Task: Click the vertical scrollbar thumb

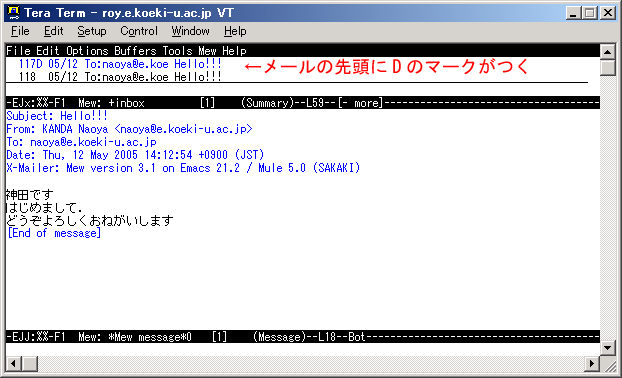Action: click(607, 67)
